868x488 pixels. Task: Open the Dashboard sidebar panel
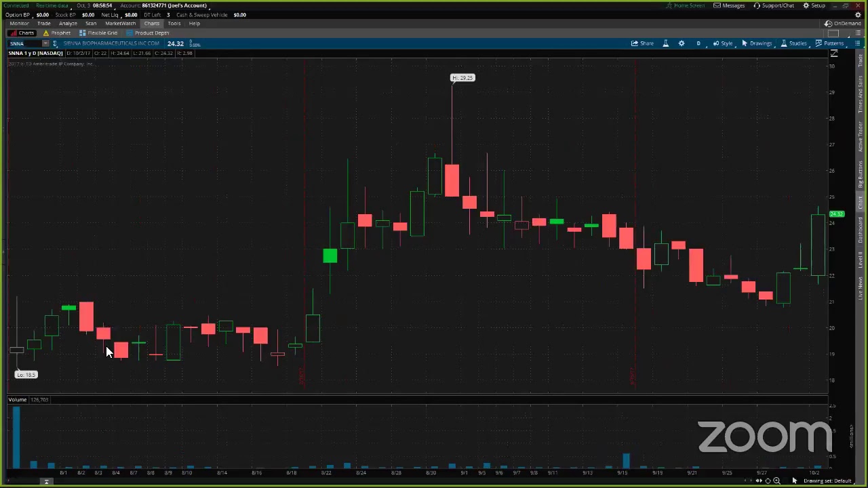[861, 230]
